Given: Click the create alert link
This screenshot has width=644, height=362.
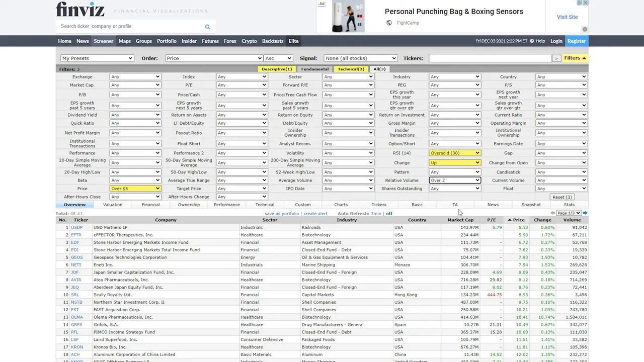Looking at the screenshot, I should click(314, 213).
